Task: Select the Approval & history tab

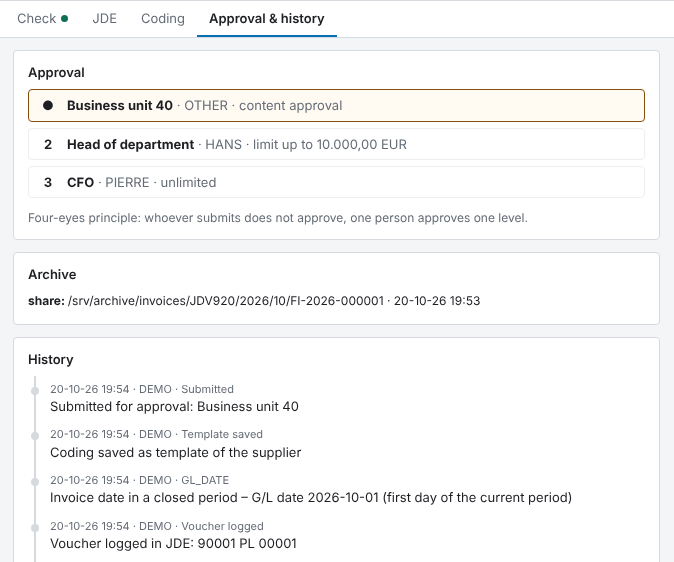Action: pos(267,18)
